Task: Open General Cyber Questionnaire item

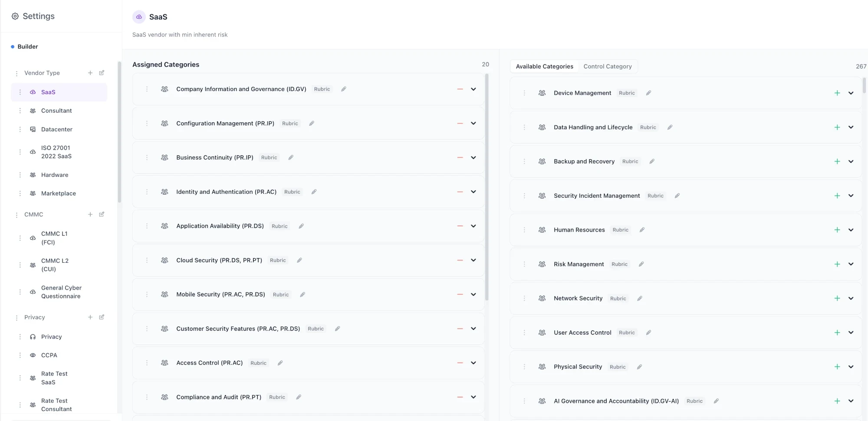Action: coord(59,292)
